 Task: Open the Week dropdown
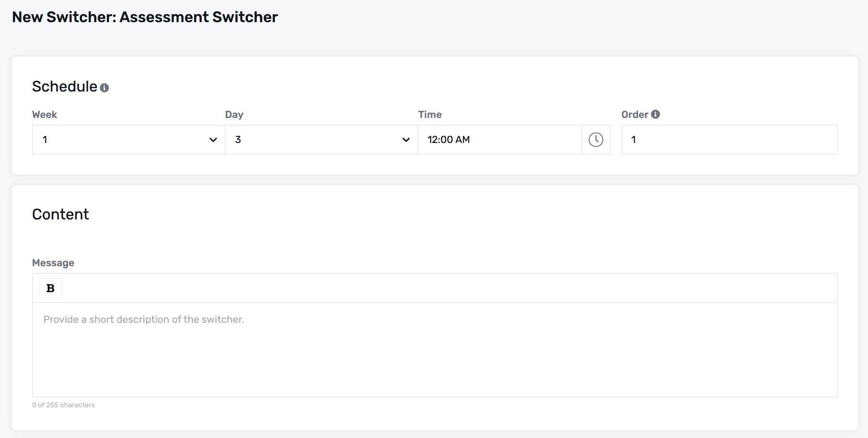coord(128,140)
